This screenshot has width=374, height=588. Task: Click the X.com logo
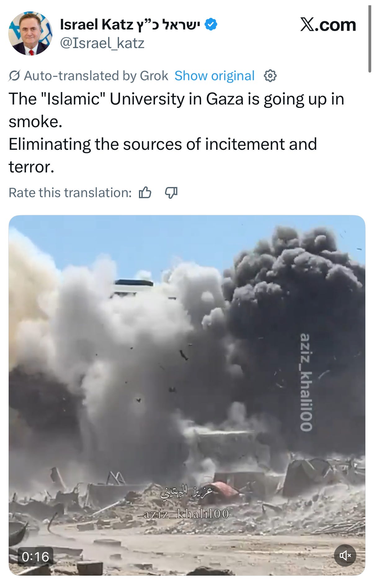pos(328,25)
